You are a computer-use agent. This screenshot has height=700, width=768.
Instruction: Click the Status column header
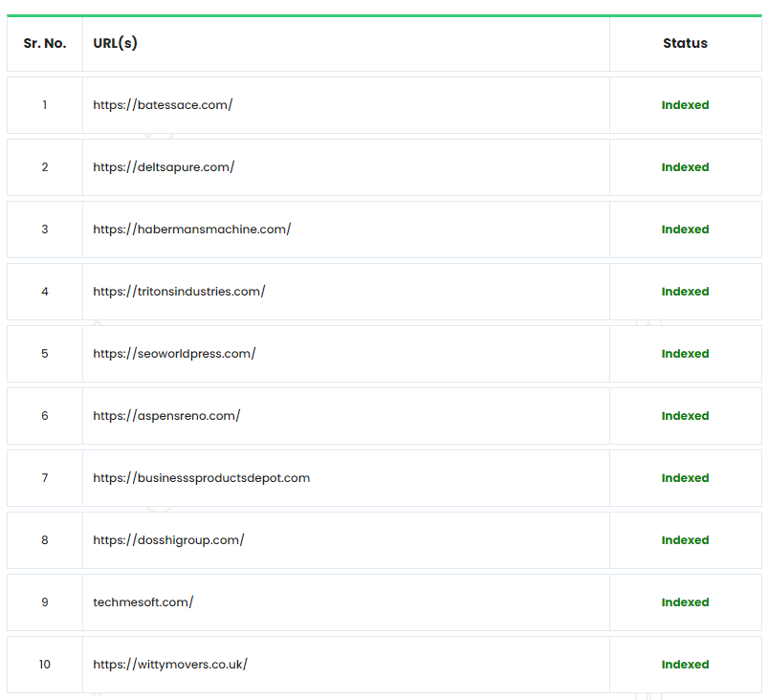pyautogui.click(x=685, y=43)
